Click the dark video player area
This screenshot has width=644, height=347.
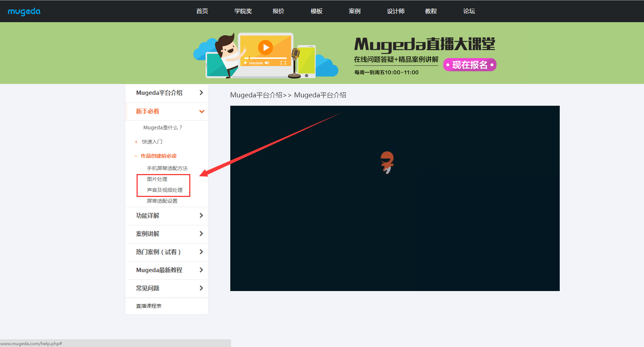pos(395,198)
